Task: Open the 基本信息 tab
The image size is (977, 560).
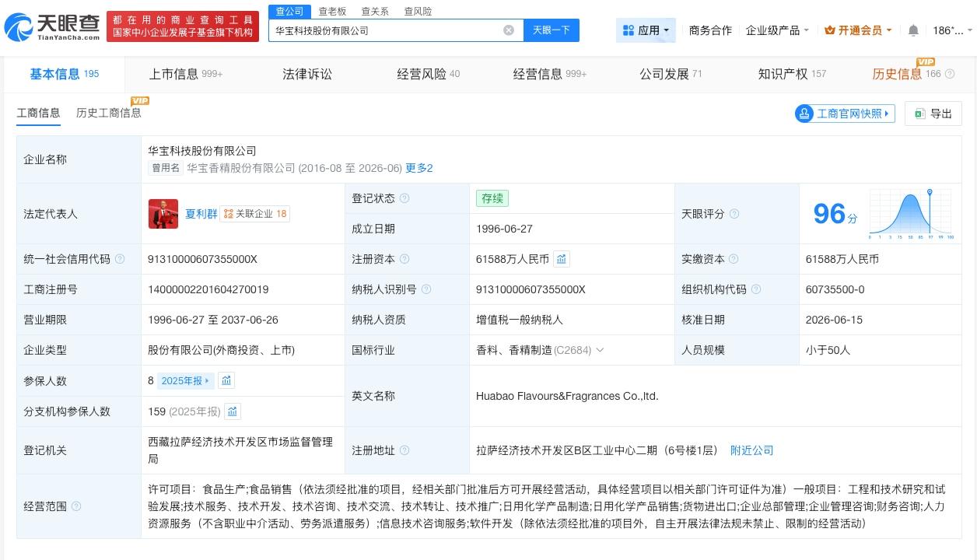Action: (x=64, y=74)
